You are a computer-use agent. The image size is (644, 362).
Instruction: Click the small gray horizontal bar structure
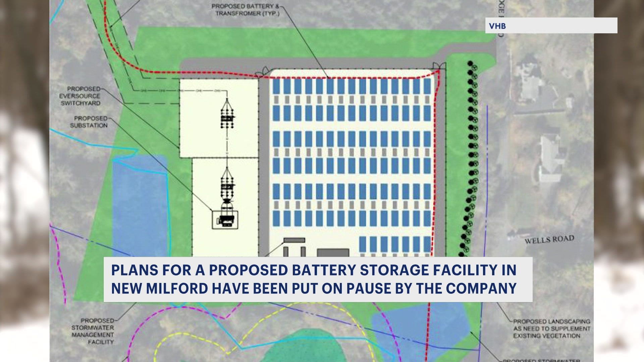pyautogui.click(x=294, y=240)
